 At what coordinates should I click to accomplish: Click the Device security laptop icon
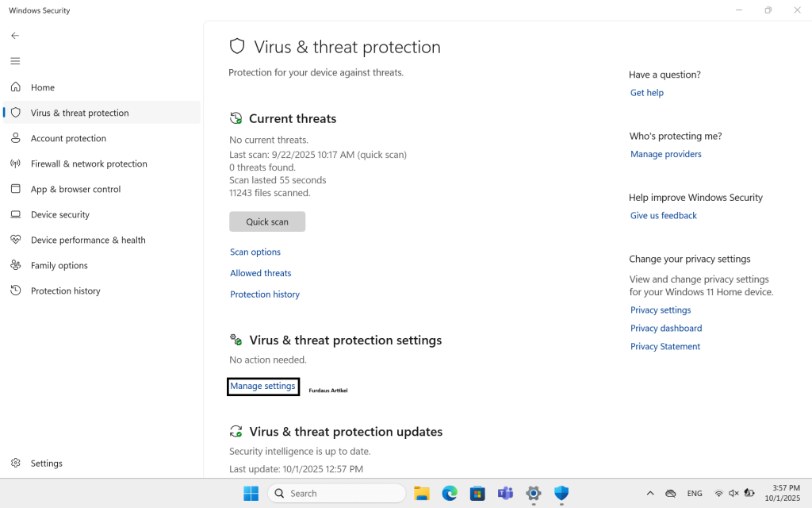(15, 214)
